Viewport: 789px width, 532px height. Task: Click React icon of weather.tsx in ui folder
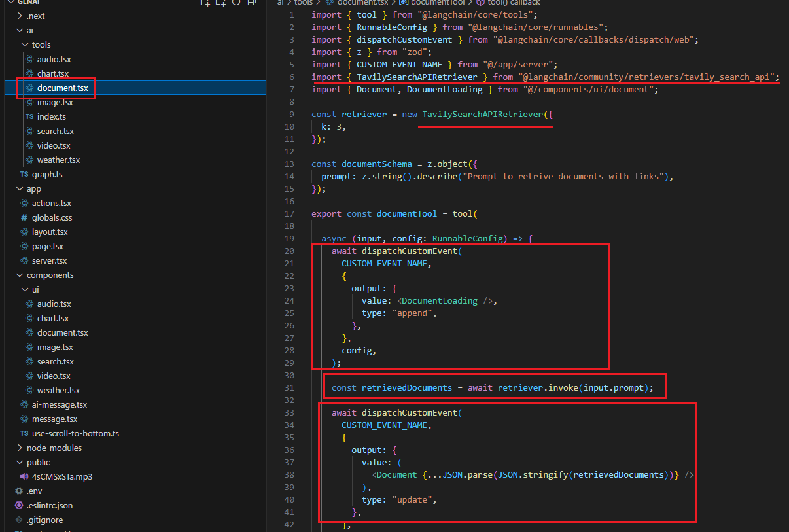29,391
